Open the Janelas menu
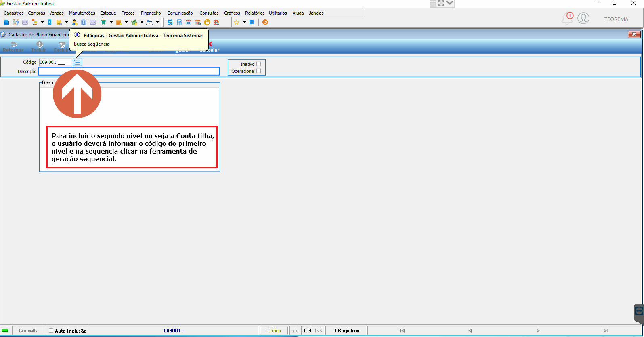The height and width of the screenshot is (337, 644). click(316, 13)
